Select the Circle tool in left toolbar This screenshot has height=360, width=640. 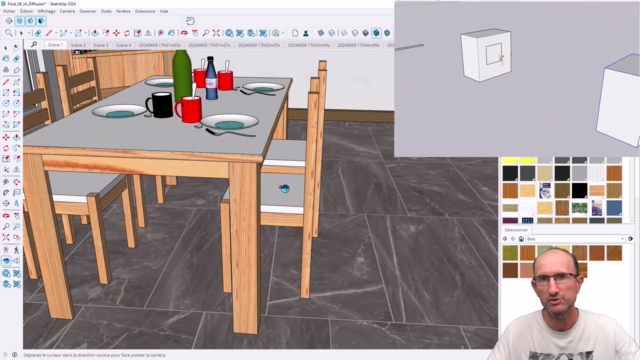coord(6,103)
